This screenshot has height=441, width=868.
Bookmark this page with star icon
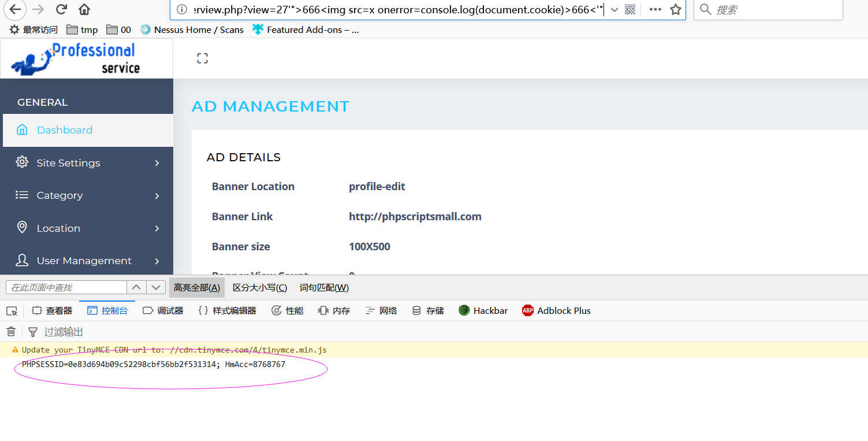[675, 9]
